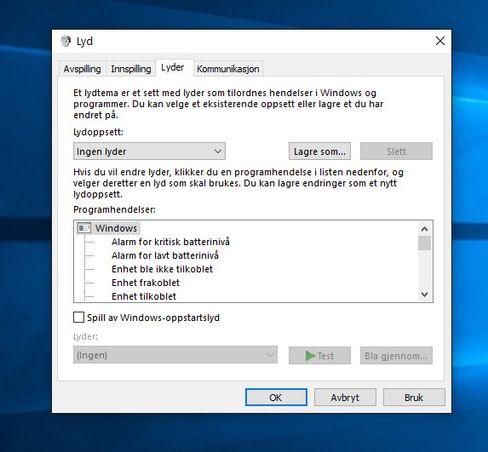Open the Kommunikasjon tab

228,69
